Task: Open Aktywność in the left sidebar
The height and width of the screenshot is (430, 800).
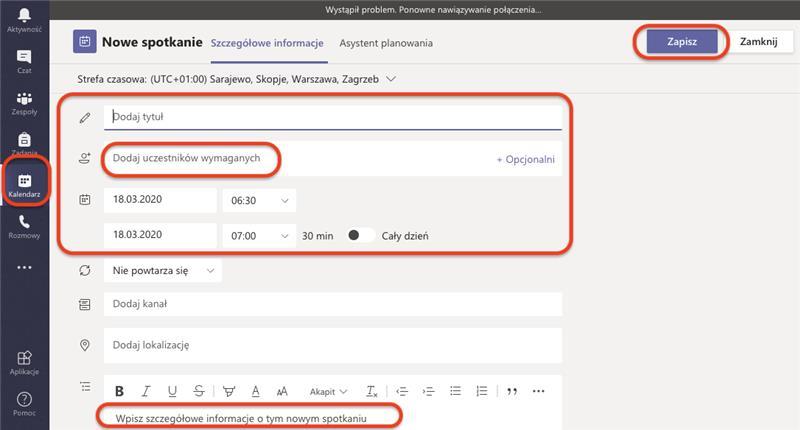Action: (x=24, y=18)
